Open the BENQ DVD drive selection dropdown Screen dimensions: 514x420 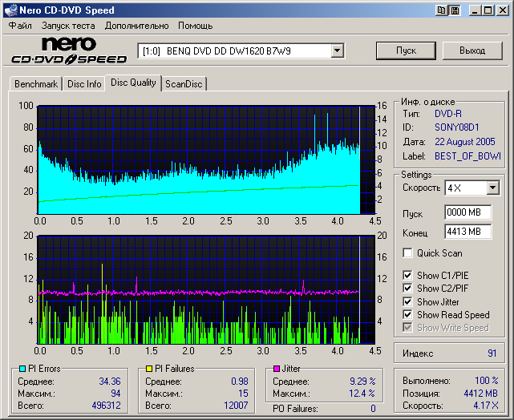[337, 51]
